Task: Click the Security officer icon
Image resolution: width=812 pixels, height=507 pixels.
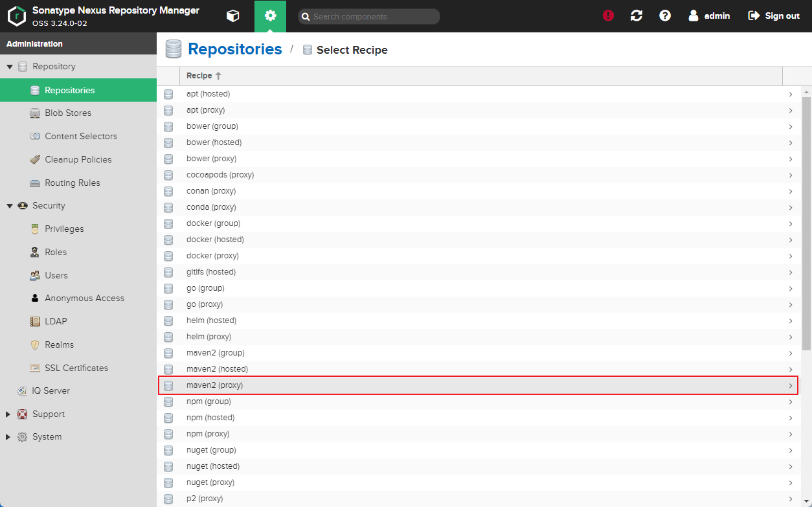Action: [x=23, y=206]
